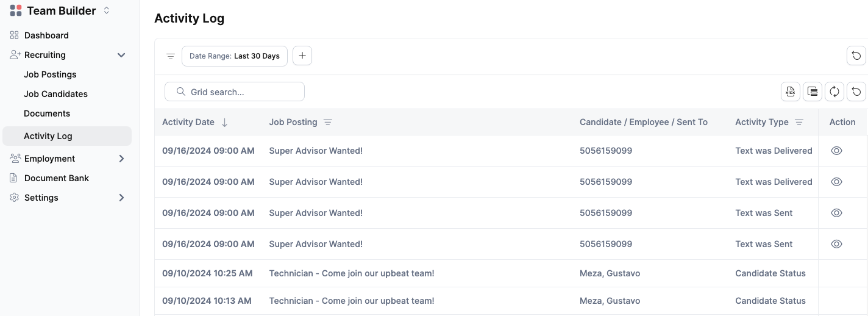Image resolution: width=868 pixels, height=316 pixels.
Task: Reset filters using the icon in the Date Range bar
Action: 856,56
